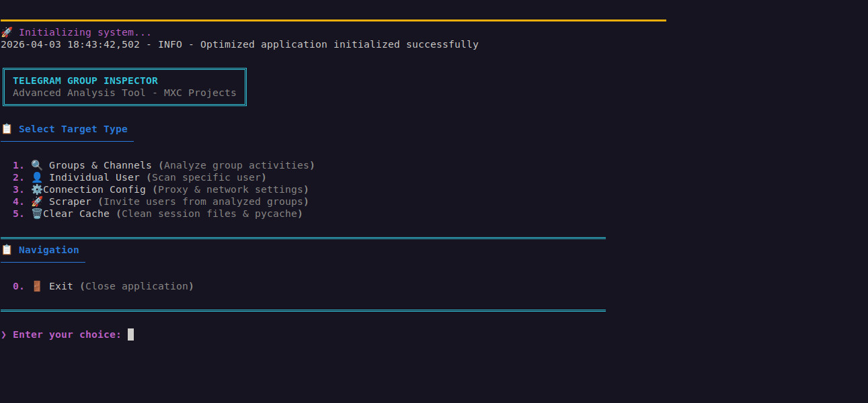Click the rocket icon beside Scraper

[36, 201]
